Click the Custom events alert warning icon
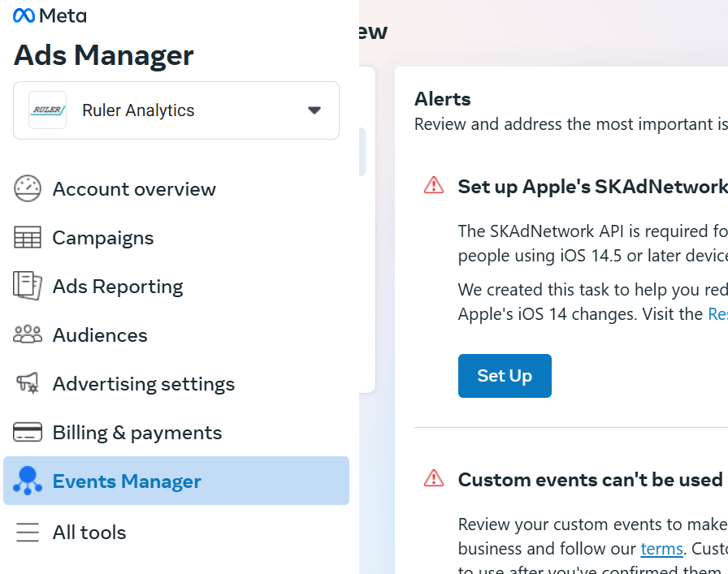This screenshot has height=574, width=728. tap(434, 478)
